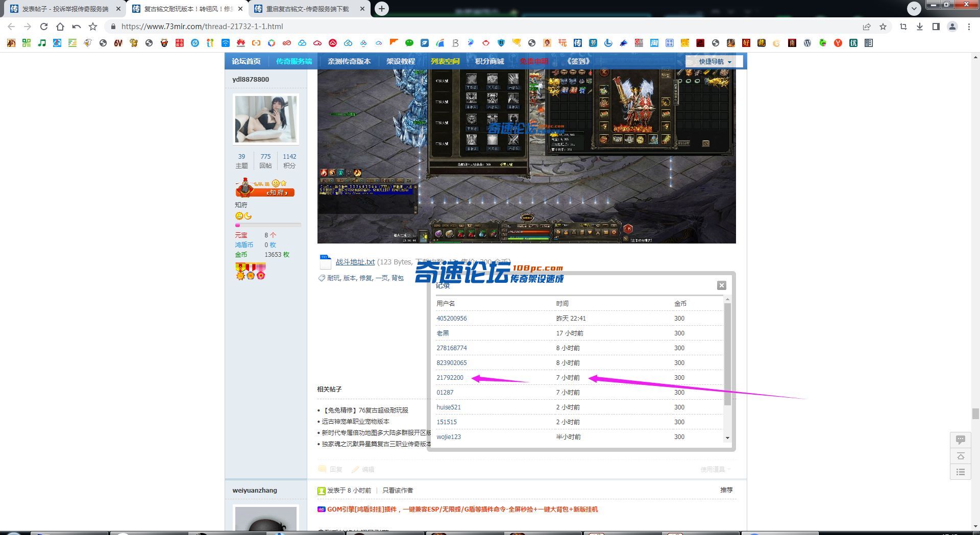Open 论坛首页 in the navigation bar
Image resolution: width=980 pixels, height=535 pixels.
[x=246, y=61]
